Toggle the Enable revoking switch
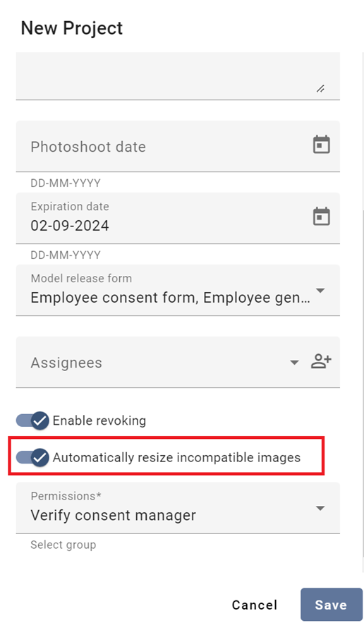The height and width of the screenshot is (623, 364). [32, 421]
